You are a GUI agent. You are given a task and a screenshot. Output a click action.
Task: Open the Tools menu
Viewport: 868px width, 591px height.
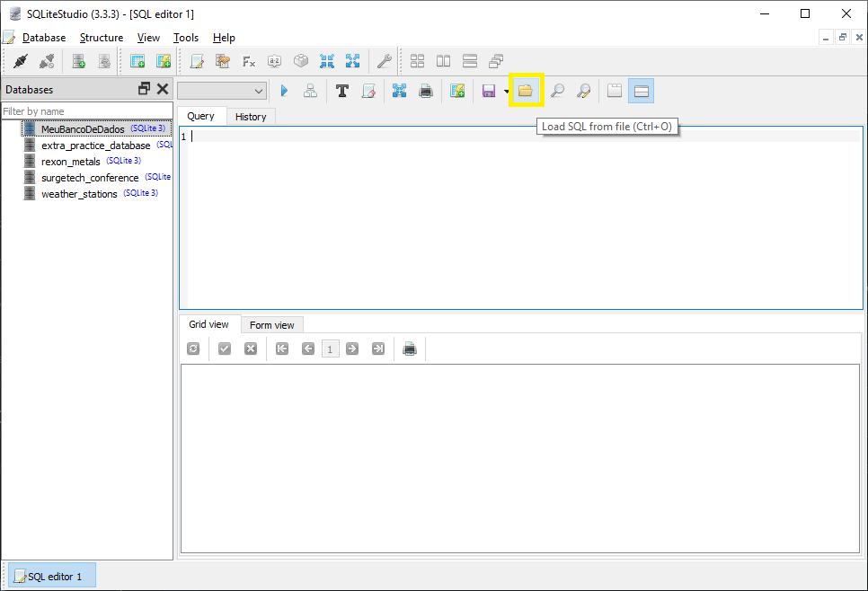(x=186, y=38)
